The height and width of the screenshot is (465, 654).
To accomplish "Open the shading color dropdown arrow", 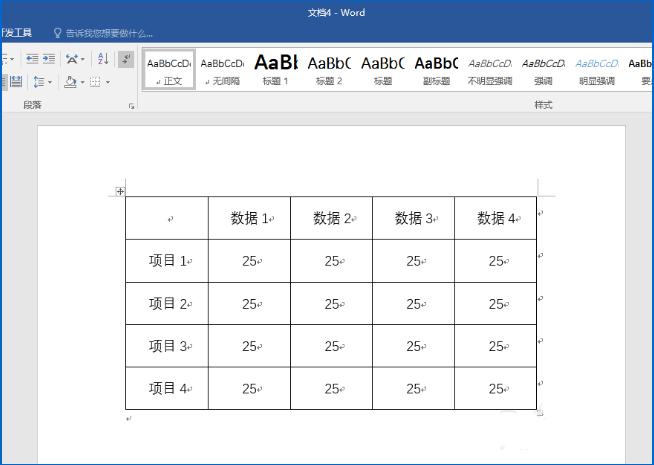I will pos(82,82).
